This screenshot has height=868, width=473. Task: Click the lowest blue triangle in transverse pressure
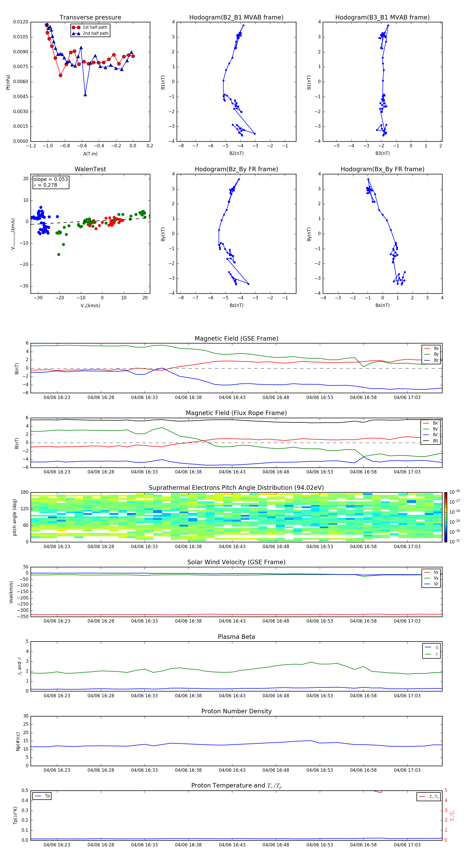pos(85,95)
